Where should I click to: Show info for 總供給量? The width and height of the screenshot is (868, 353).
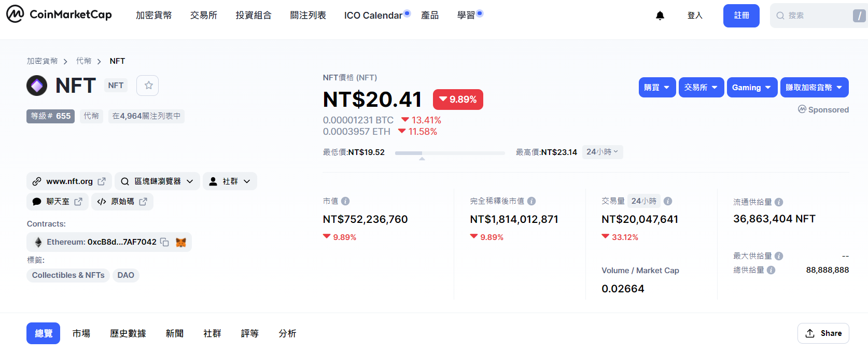tap(771, 270)
